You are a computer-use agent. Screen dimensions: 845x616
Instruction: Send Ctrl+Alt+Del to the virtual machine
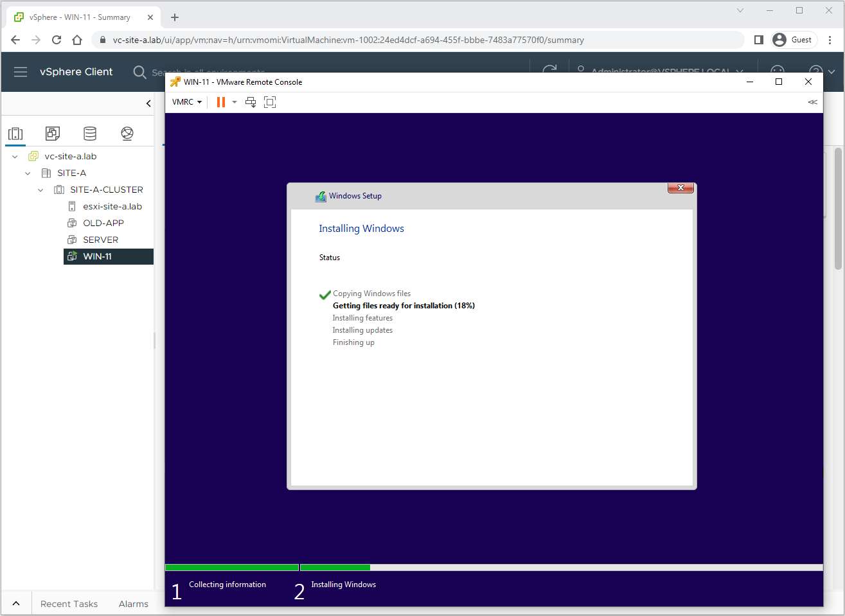coord(251,102)
